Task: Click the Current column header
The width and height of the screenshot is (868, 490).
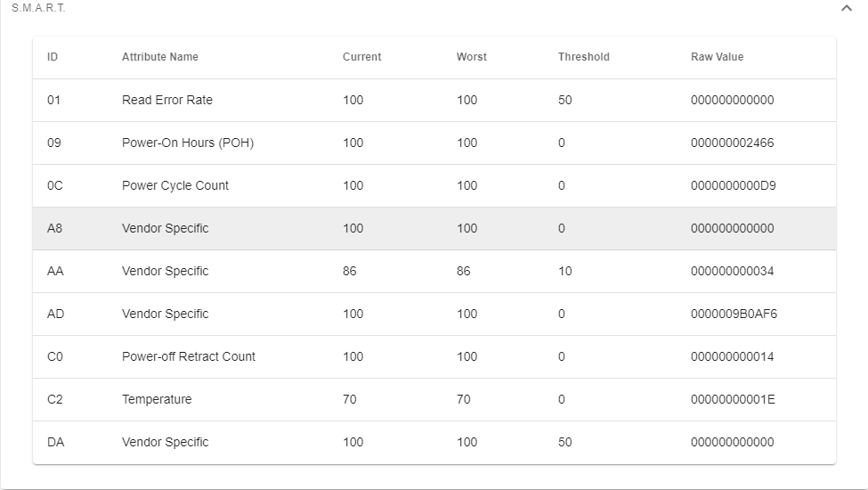Action: pos(361,57)
